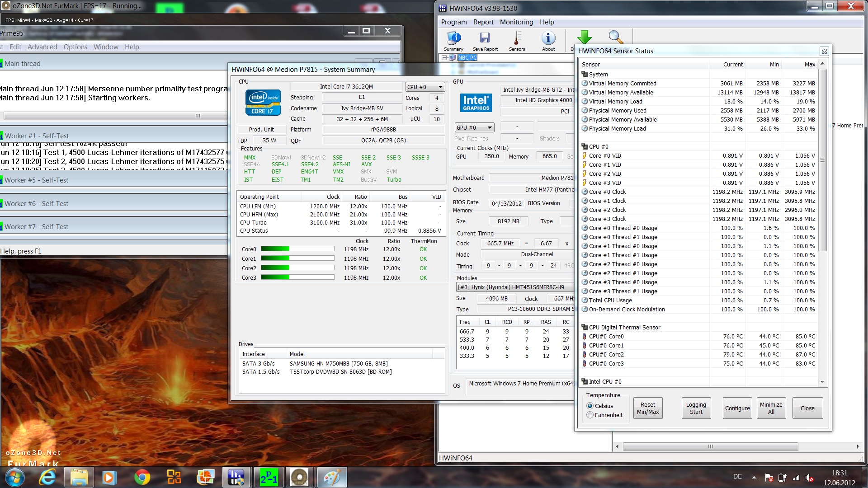
Task: Click Reset Min/Max button
Action: [647, 408]
